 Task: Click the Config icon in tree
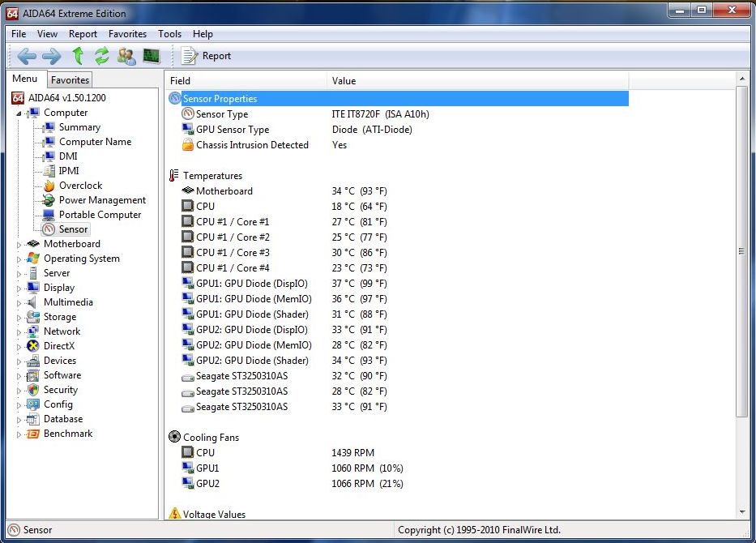[x=32, y=404]
